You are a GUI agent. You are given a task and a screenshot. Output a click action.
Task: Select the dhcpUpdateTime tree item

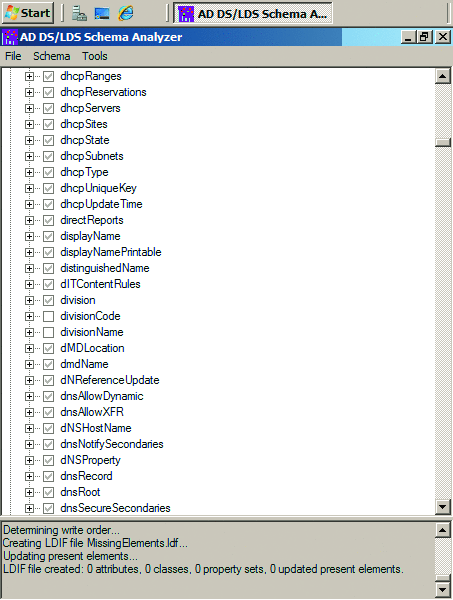(x=101, y=204)
